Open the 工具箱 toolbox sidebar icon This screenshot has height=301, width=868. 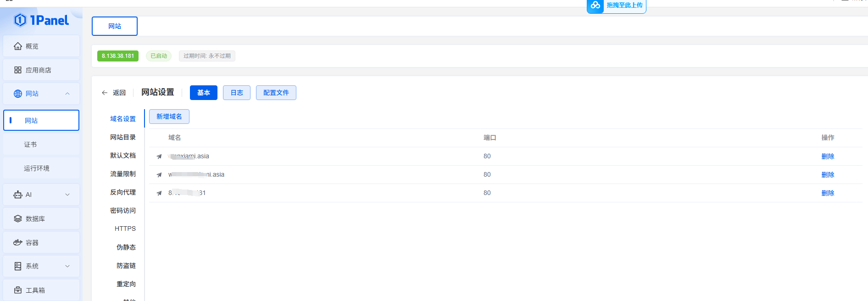pyautogui.click(x=17, y=290)
